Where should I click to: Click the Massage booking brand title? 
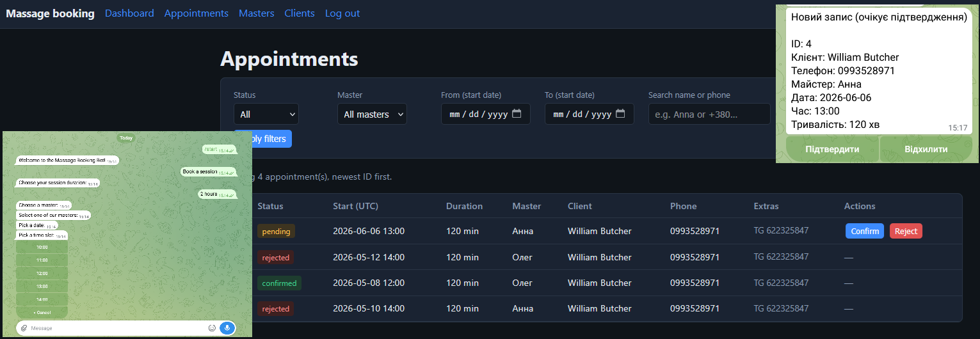pos(50,13)
